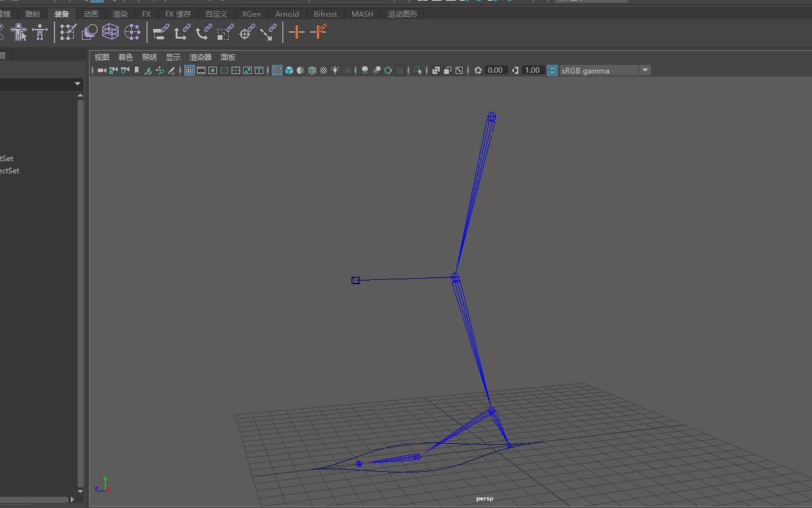Toggle the Resolution Gate display
Screen dimensions: 812x508
(212, 71)
